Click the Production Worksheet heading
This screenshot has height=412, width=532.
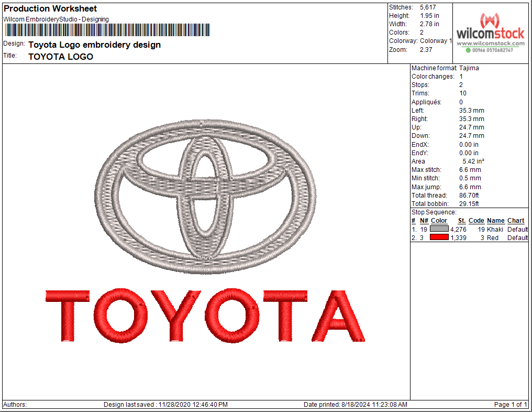50,8
